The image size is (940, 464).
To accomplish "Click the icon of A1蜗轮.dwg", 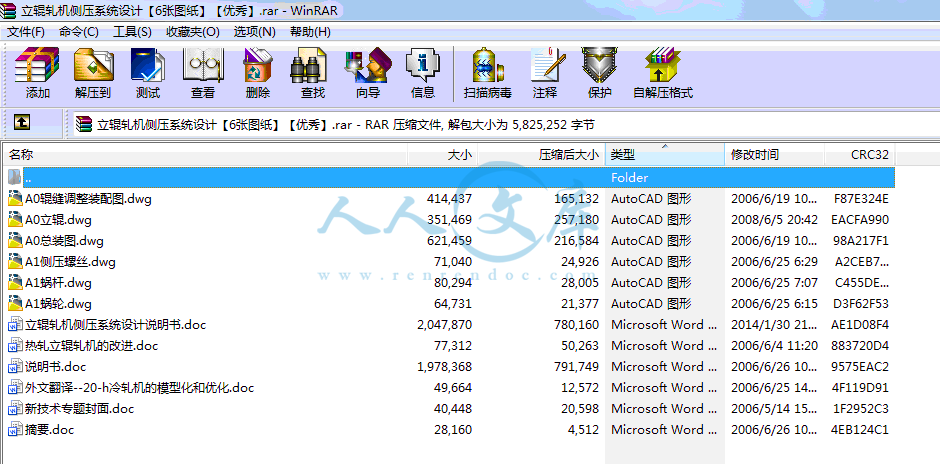I will 15,304.
